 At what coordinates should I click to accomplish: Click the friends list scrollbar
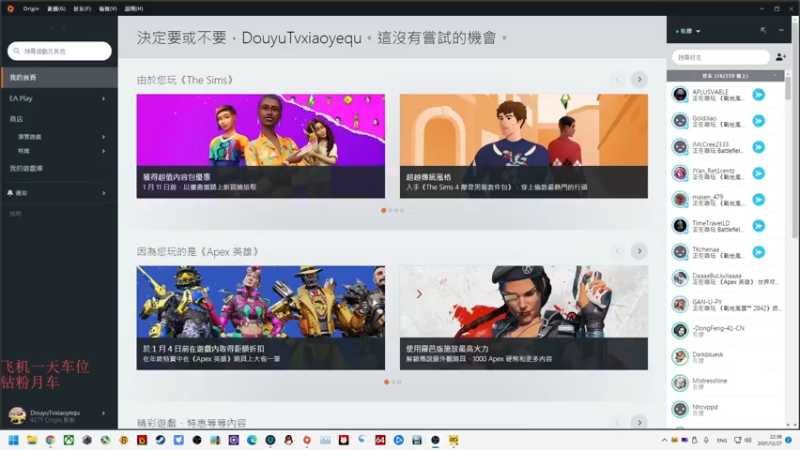tap(788, 88)
